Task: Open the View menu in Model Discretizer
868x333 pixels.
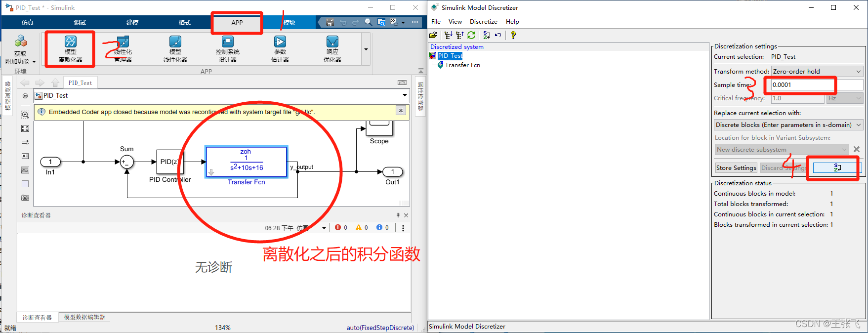Action: pos(455,22)
